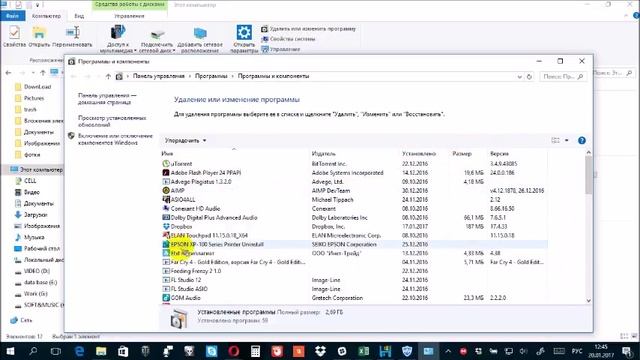640x360 pixels.
Task: Select EPSON XP-100 Series Printer Uninstall
Action: pos(354,244)
